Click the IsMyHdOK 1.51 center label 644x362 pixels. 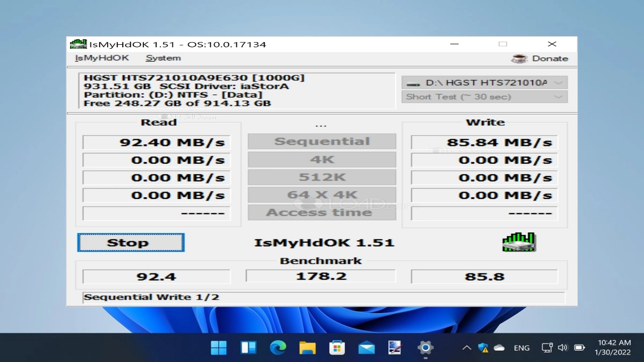coord(324,242)
